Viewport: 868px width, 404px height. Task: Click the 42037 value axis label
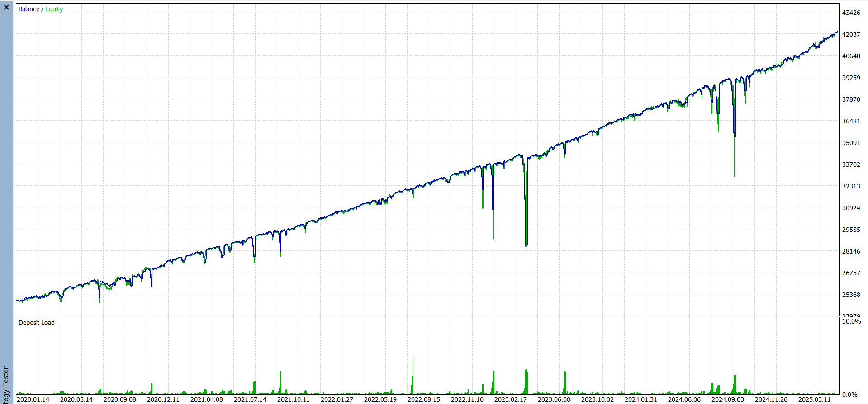pyautogui.click(x=851, y=34)
